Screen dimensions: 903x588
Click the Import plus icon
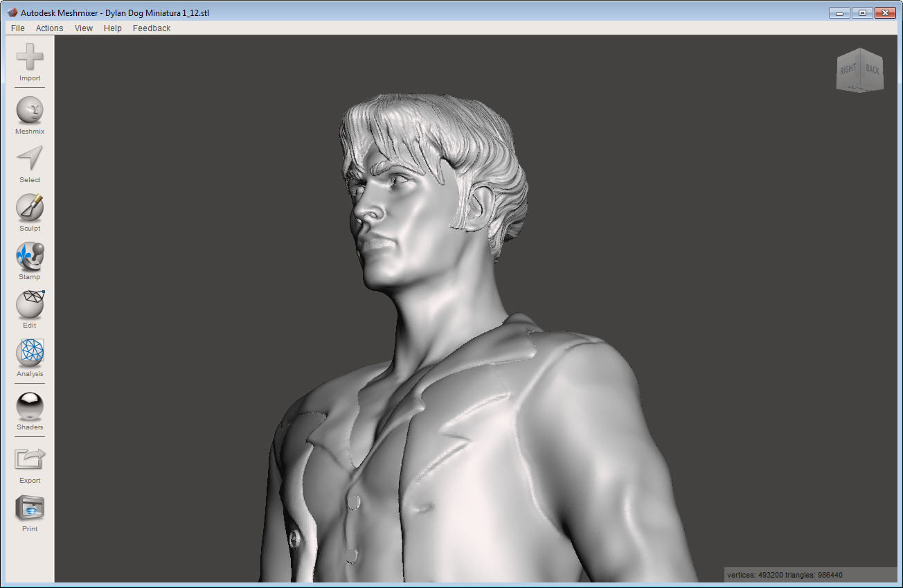point(30,57)
